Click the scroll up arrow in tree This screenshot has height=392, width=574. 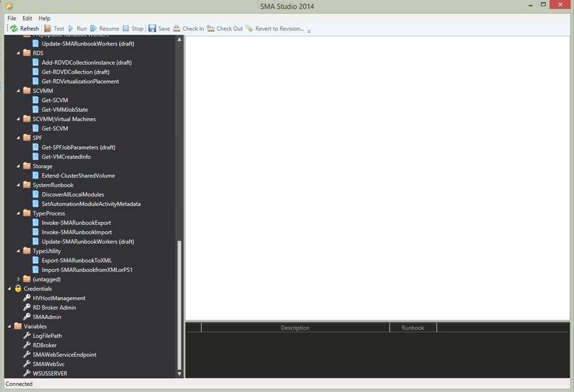179,39
